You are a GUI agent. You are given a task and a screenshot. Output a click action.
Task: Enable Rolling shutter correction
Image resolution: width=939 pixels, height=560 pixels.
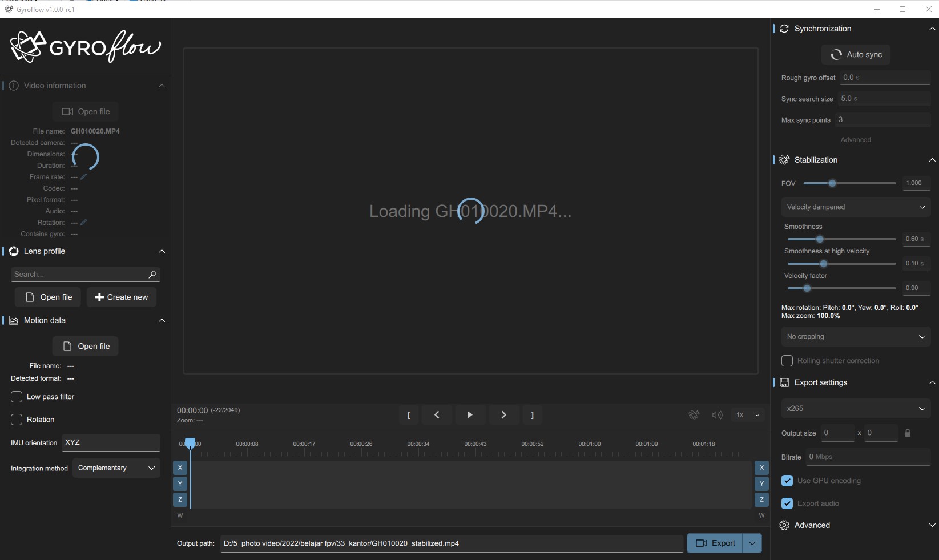(787, 361)
